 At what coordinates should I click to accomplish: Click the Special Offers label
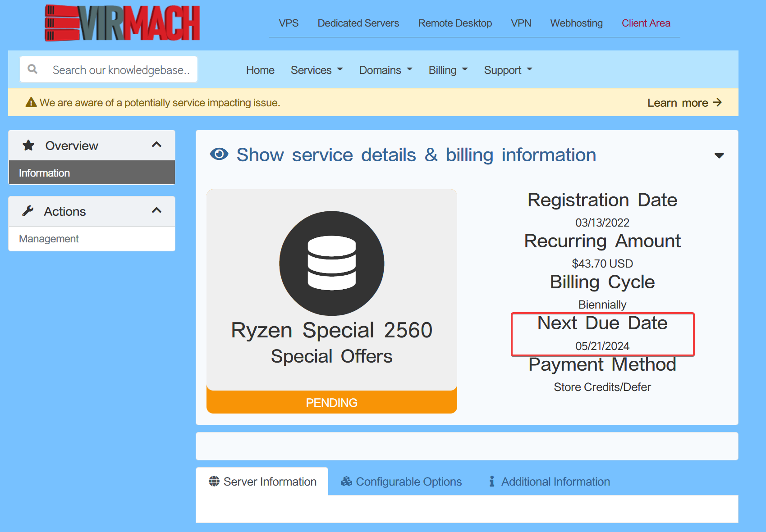pos(332,356)
